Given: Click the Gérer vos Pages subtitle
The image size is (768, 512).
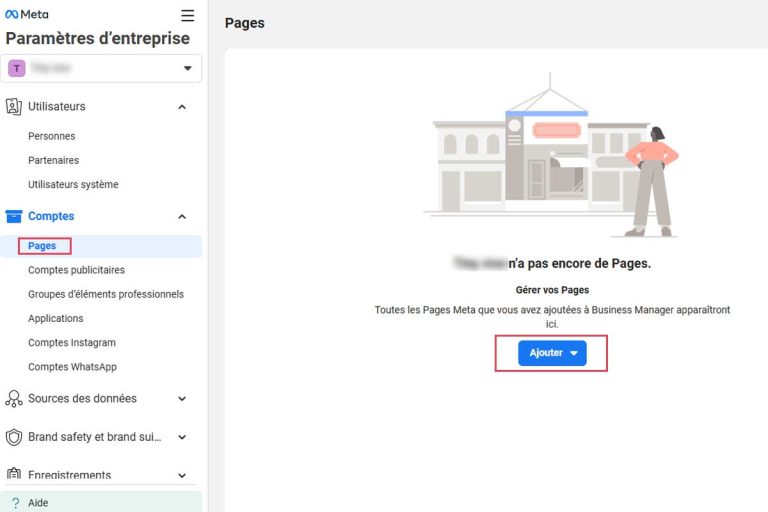Looking at the screenshot, I should [552, 290].
